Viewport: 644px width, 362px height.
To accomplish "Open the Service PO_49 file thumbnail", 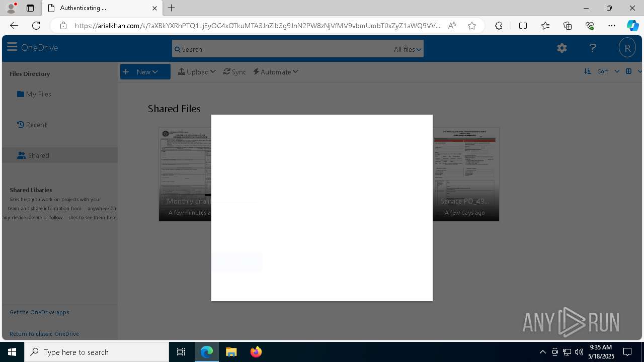I will pyautogui.click(x=466, y=174).
